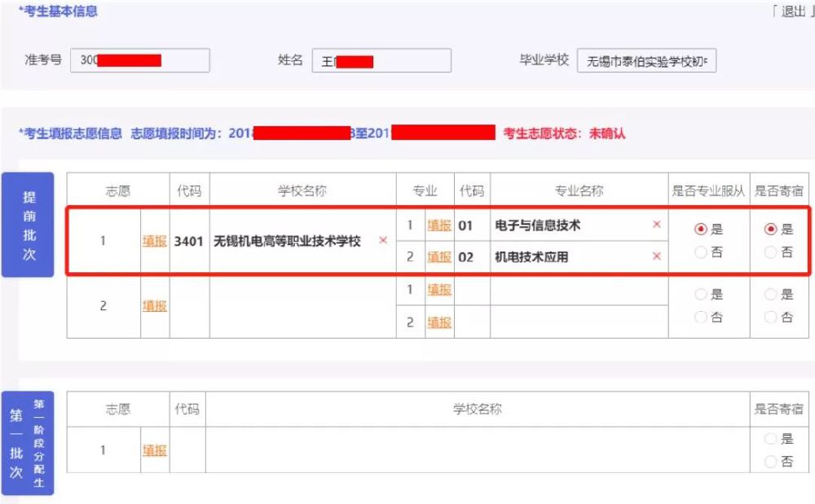The width and height of the screenshot is (815, 504).
Task: Click the 准考号 input field
Action: point(140,60)
